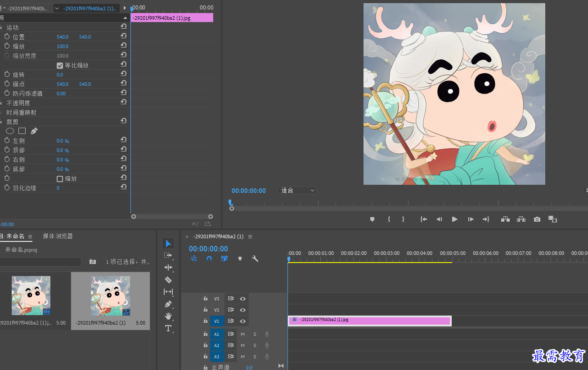Viewport: 588px width, 370px height.
Task: Select the -29201f997f940ba2 (1) sequence tab
Action: pos(218,236)
